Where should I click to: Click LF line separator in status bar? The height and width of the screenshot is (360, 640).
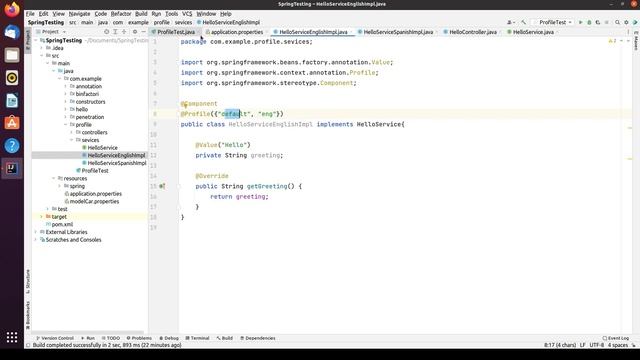pos(582,345)
